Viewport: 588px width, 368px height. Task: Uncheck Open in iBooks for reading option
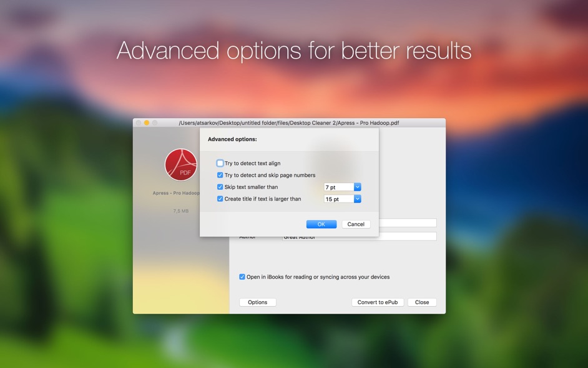(242, 277)
